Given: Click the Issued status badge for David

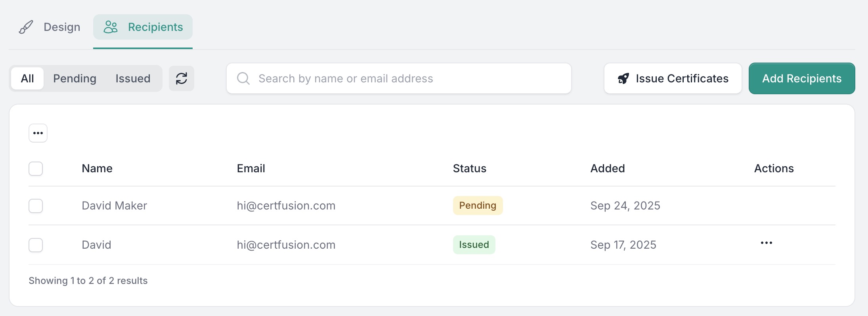Looking at the screenshot, I should point(474,245).
